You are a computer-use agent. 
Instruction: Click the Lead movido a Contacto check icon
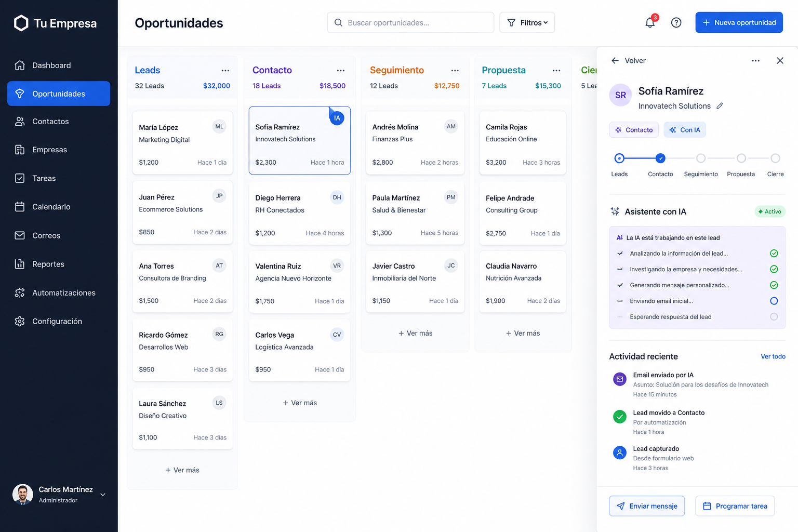[620, 417]
